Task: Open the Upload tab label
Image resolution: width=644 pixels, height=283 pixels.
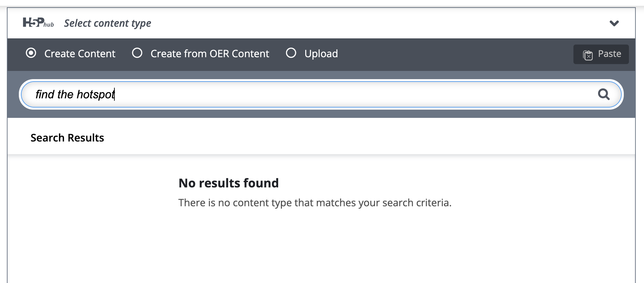Action: (321, 54)
